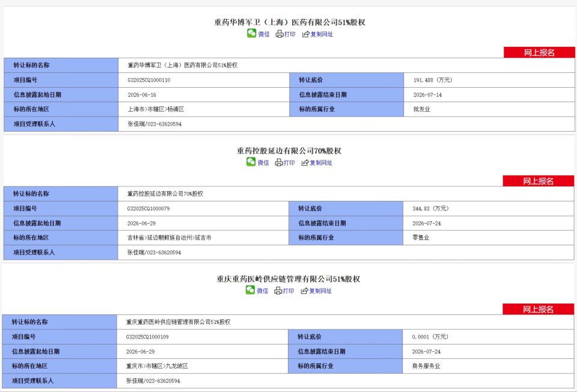Click WeChat icon under 重药华博军卫 listing
This screenshot has height=392, width=577.
252,33
